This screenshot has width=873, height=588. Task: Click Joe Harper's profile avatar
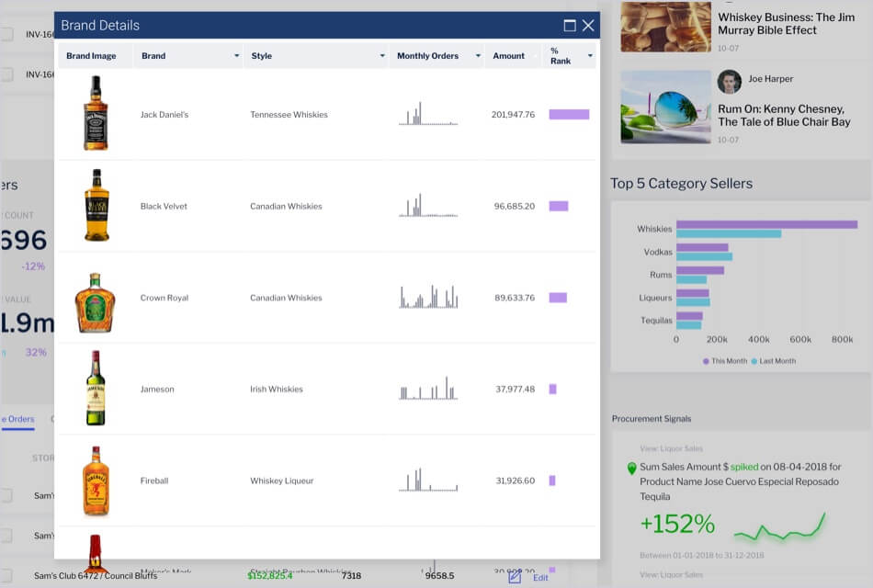730,82
